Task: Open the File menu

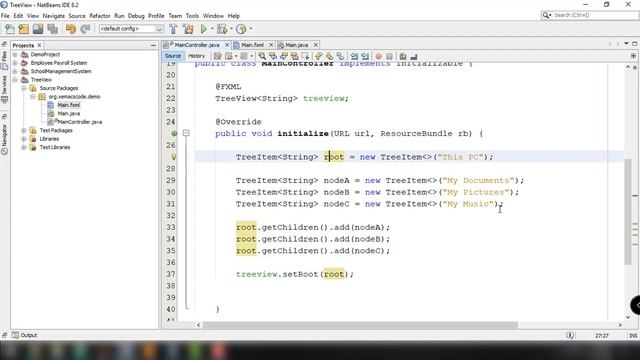Action: 5,16
